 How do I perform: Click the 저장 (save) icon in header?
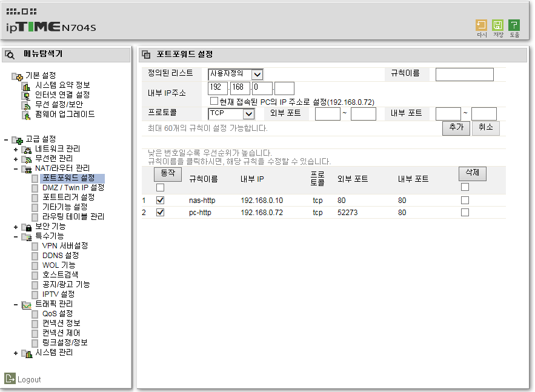[497, 25]
